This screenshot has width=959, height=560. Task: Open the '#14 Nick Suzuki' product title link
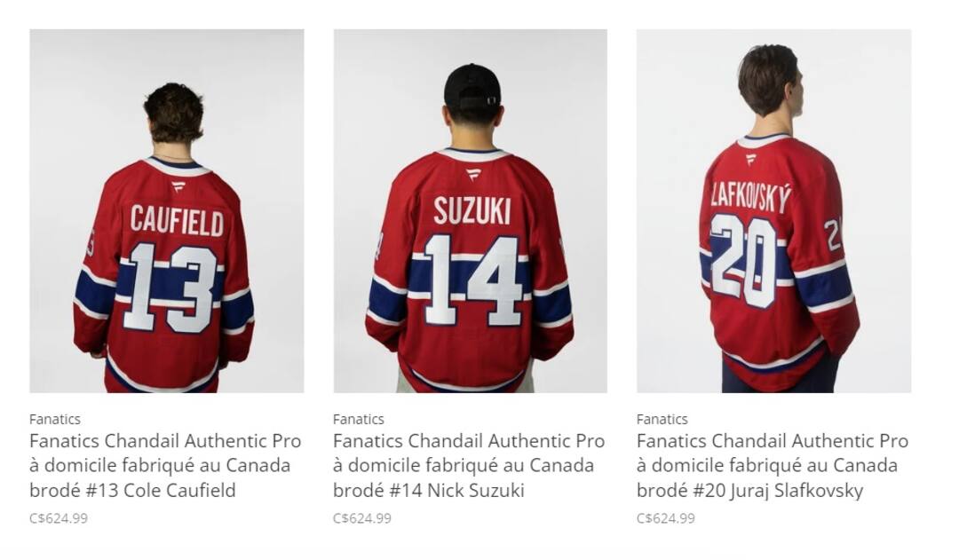469,465
